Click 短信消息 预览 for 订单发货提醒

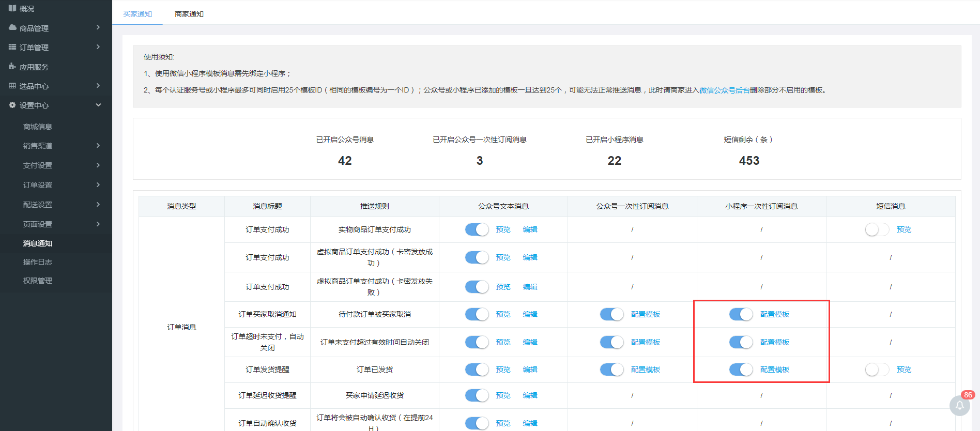coord(904,370)
